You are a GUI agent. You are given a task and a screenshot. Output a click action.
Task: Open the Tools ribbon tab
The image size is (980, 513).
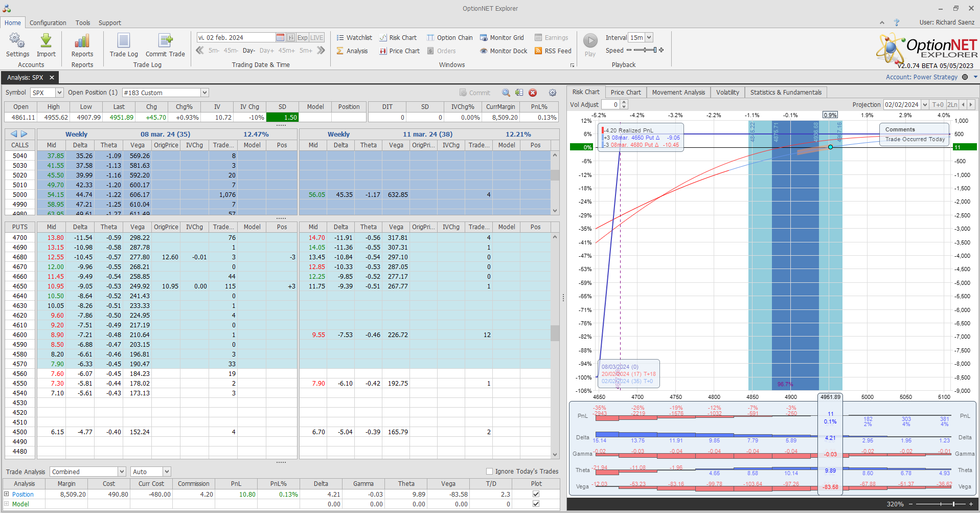[83, 23]
